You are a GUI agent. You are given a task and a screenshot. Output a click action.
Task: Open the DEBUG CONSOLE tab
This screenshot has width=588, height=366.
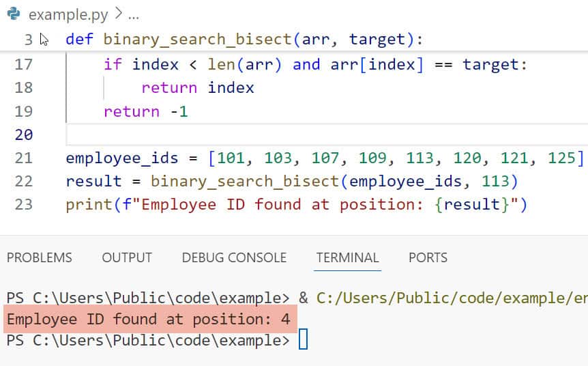tap(234, 257)
